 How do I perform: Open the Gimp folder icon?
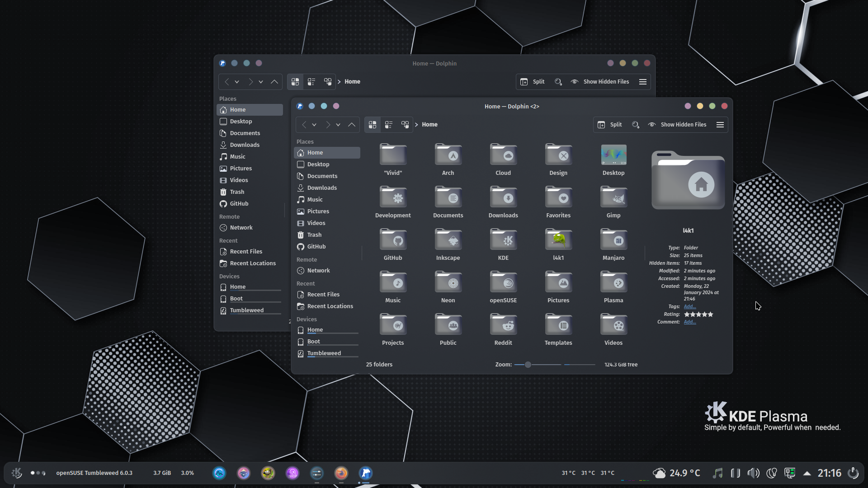coord(613,197)
